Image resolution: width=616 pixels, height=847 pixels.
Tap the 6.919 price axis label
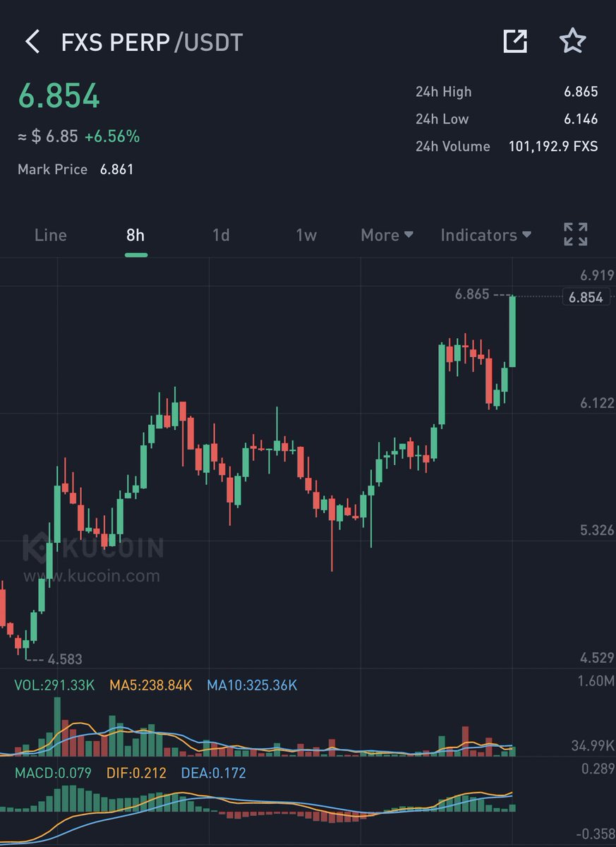tap(598, 275)
